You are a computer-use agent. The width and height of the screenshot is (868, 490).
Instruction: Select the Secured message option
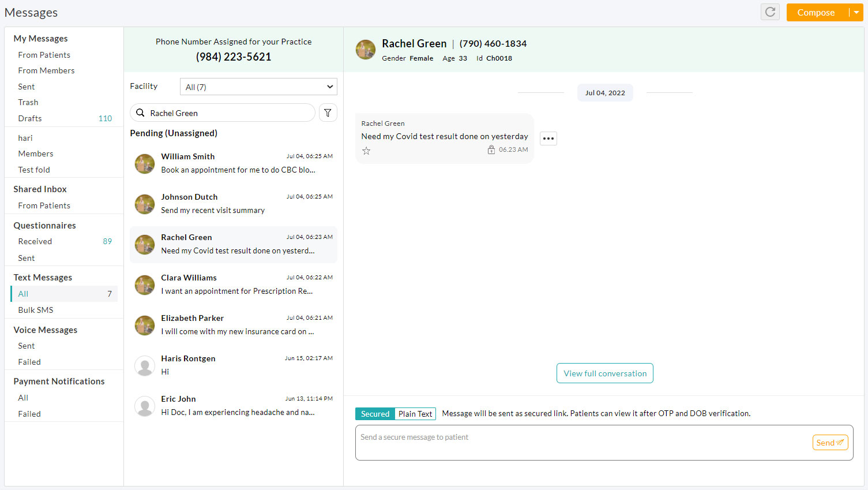(x=375, y=413)
